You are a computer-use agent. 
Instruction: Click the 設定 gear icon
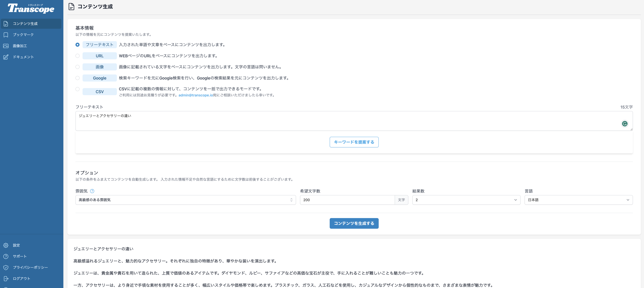click(x=6, y=245)
